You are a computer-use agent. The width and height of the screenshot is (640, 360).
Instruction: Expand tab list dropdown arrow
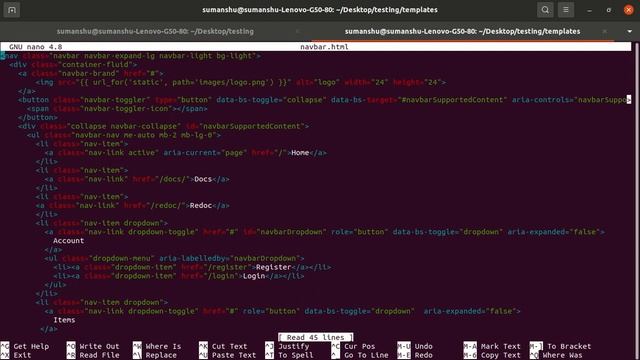click(629, 31)
